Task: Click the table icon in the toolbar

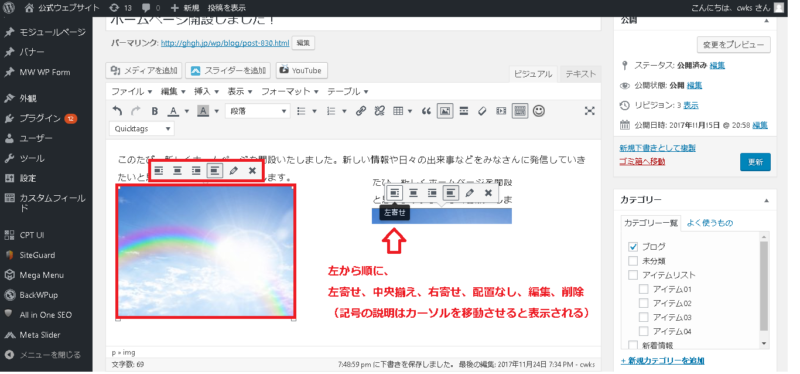Action: [398, 111]
